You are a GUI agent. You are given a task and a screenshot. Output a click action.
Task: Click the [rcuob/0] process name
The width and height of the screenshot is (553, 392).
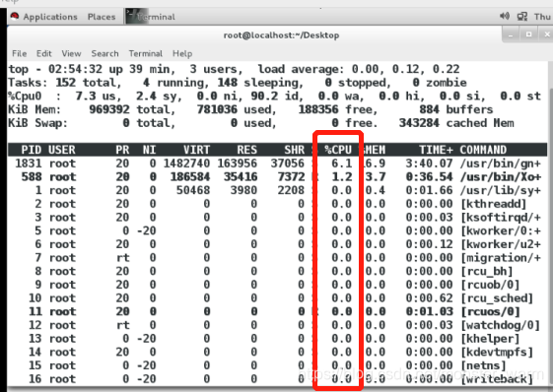(x=490, y=285)
